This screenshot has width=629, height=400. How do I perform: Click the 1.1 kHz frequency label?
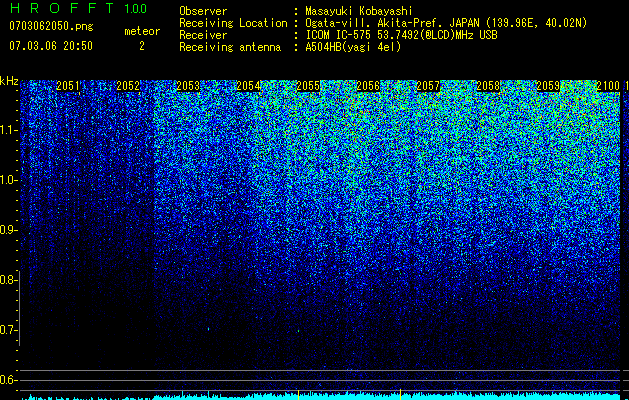(x=7, y=130)
